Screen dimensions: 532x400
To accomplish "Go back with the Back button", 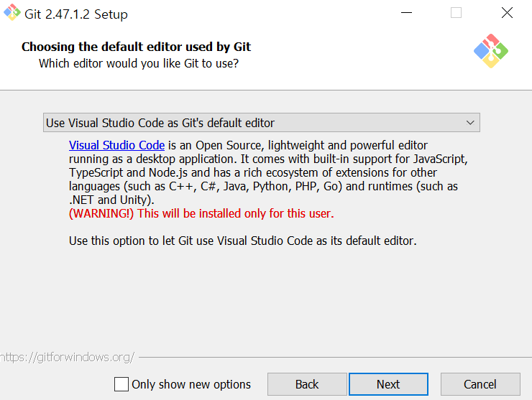I will click(x=307, y=384).
